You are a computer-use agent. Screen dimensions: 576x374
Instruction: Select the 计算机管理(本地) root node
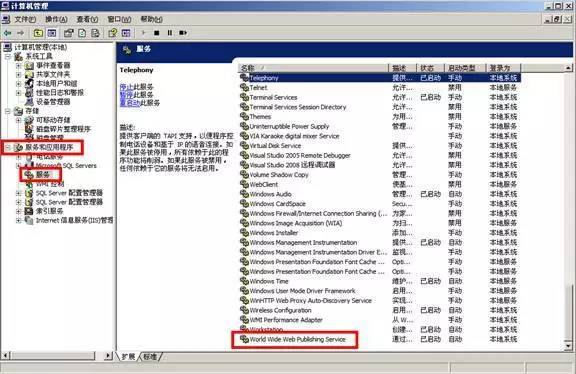coord(41,47)
